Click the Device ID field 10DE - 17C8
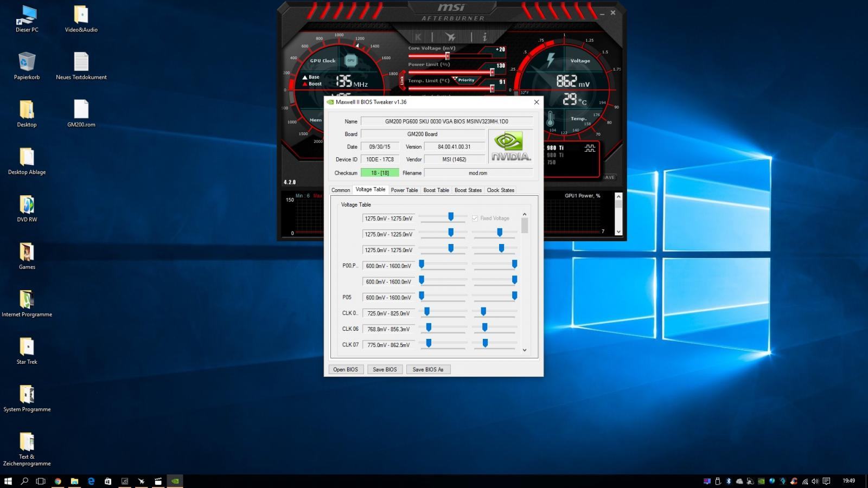The height and width of the screenshot is (488, 868). (380, 159)
